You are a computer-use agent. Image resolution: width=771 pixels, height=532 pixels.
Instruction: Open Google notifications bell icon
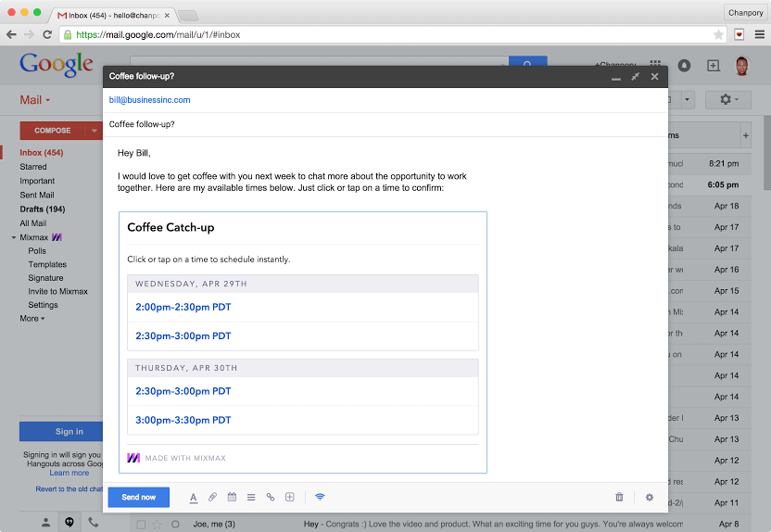(x=684, y=66)
